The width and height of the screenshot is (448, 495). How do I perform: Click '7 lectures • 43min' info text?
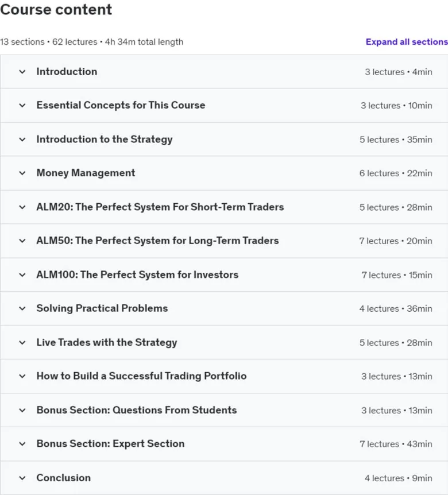[396, 444]
